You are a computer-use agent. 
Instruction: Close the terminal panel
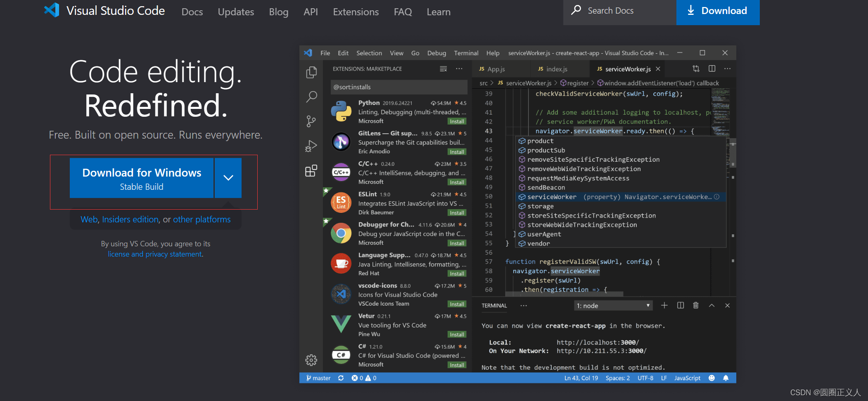click(728, 305)
